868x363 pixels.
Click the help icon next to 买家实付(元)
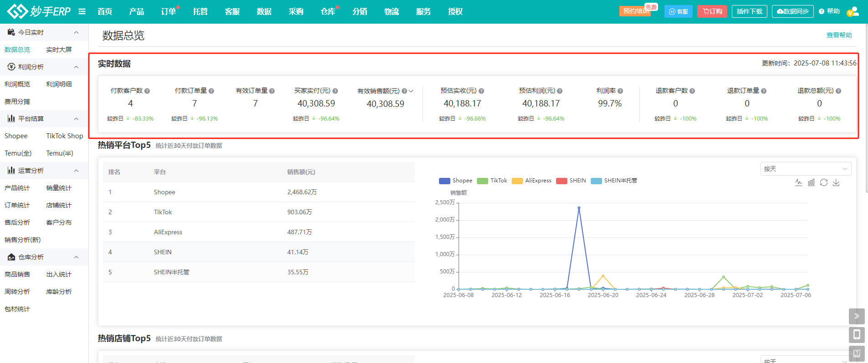coord(335,91)
